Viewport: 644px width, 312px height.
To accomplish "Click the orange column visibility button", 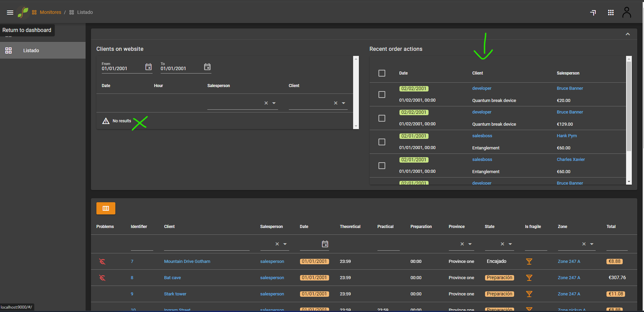I will [x=106, y=208].
